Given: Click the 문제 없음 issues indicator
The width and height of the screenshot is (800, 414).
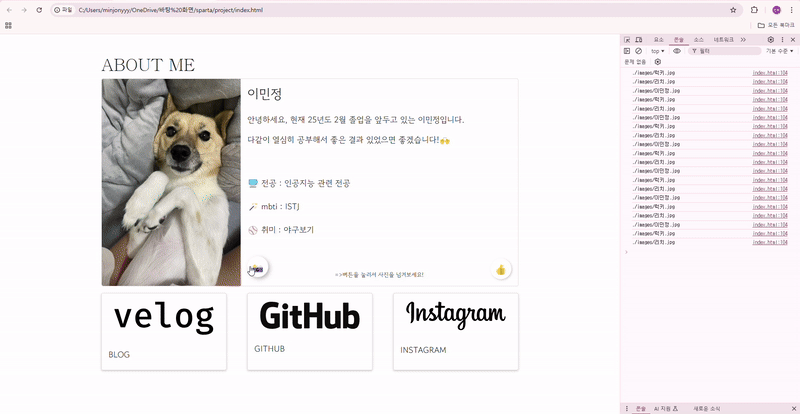Looking at the screenshot, I should tap(635, 62).
